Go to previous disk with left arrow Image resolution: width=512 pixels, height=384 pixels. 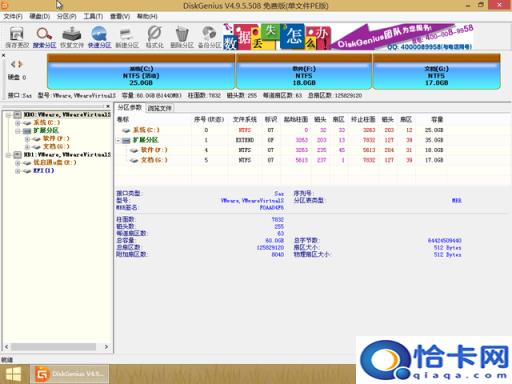pos(13,64)
